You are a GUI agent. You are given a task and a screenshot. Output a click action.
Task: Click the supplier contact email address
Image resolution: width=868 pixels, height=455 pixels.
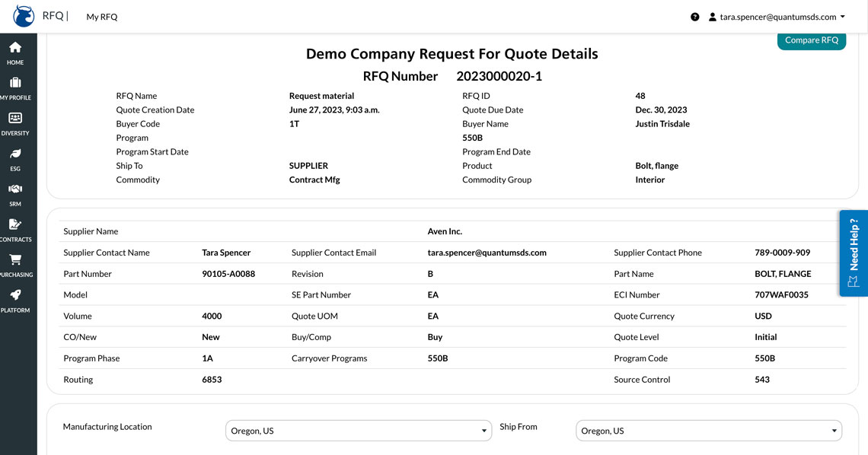[487, 253]
